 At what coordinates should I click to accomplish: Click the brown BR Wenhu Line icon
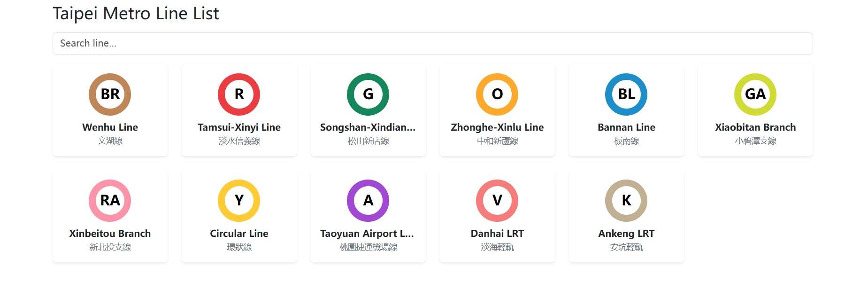(110, 94)
